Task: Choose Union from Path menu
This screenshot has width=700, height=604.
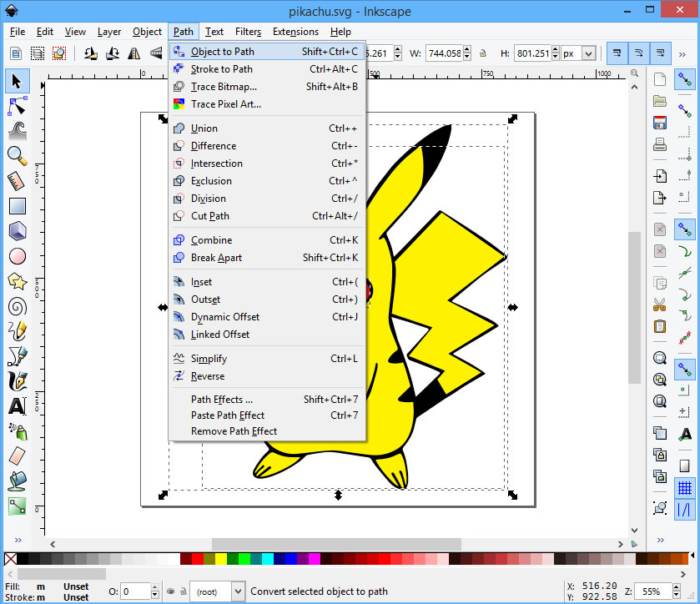Action: click(x=268, y=128)
